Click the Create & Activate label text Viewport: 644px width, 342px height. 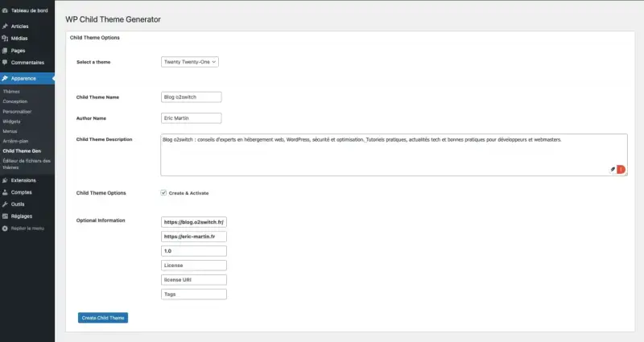click(x=188, y=193)
